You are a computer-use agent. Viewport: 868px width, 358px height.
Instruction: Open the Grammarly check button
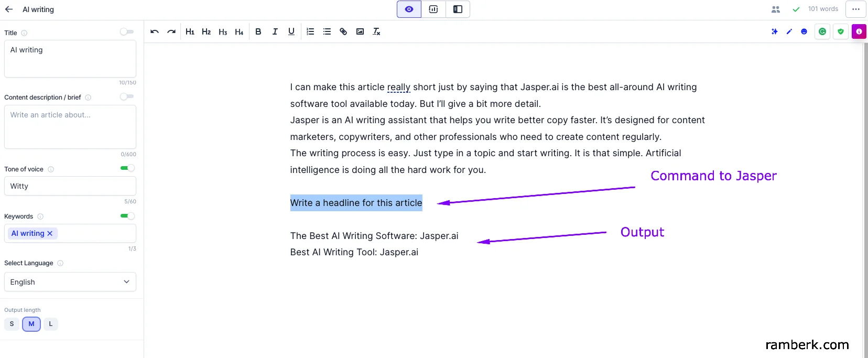click(x=822, y=32)
